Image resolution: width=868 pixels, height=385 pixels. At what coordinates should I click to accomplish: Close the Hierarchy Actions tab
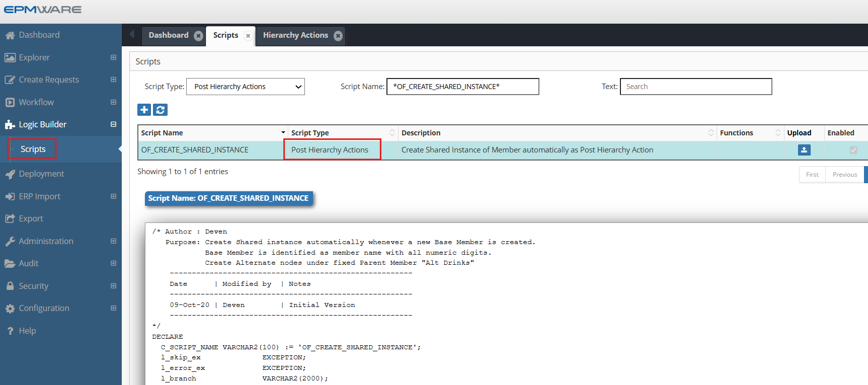point(338,36)
